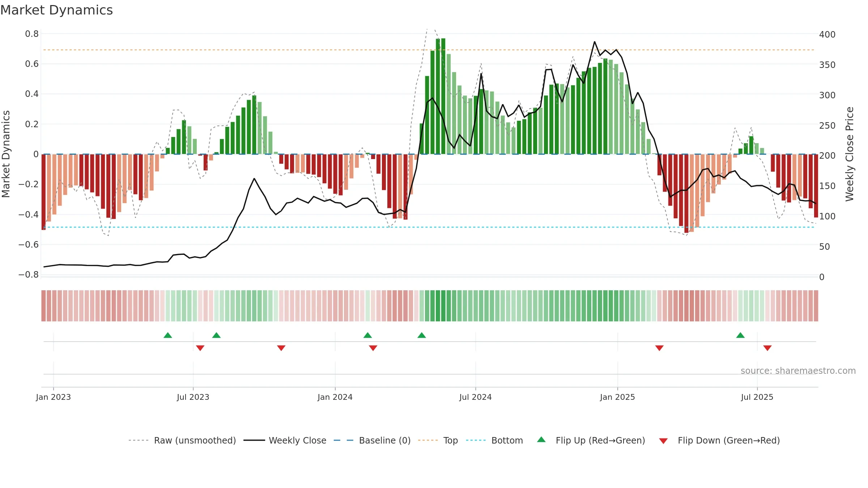Click the tallest green bar near May 2024
This screenshot has width=868, height=488.
[x=443, y=96]
